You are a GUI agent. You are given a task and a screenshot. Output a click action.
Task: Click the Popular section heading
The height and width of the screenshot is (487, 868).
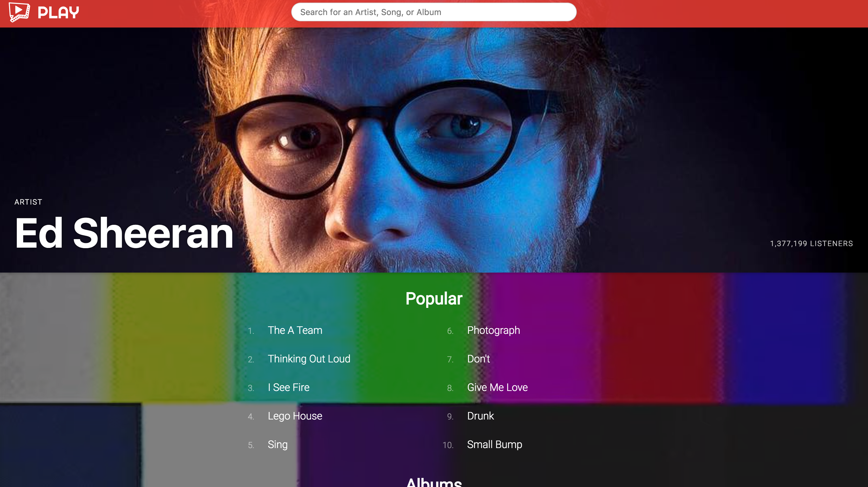[x=434, y=299]
